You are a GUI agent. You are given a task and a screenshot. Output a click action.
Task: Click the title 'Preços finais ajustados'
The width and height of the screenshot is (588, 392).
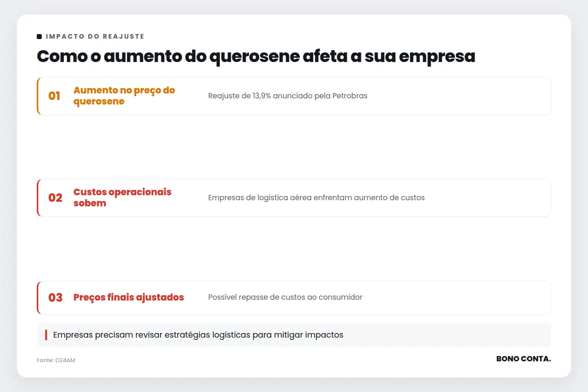click(129, 297)
